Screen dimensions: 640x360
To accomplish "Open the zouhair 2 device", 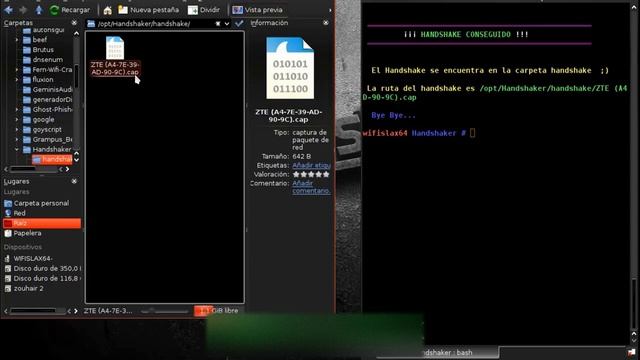I will tap(24, 288).
